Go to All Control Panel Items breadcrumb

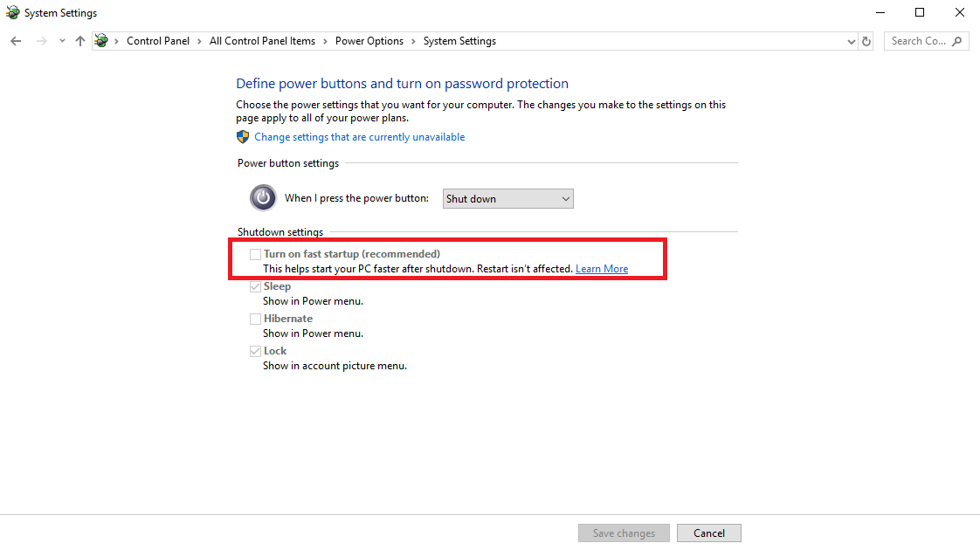(262, 40)
